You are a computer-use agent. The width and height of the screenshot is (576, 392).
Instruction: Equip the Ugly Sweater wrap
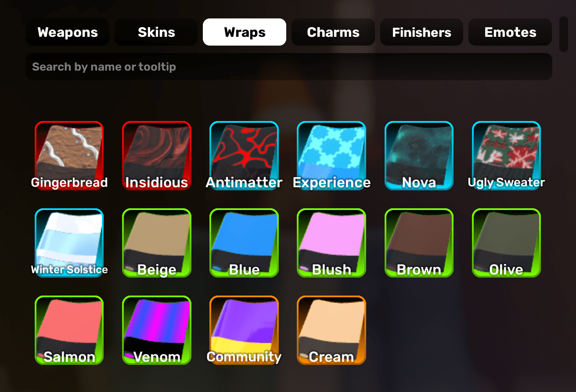[506, 156]
